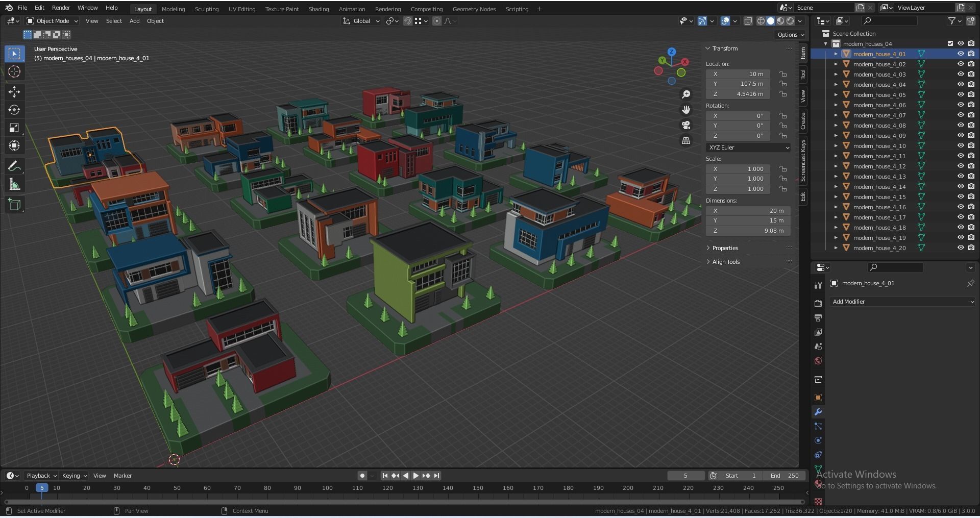The width and height of the screenshot is (980, 518).
Task: Activate the Scale tool
Action: [x=14, y=128]
